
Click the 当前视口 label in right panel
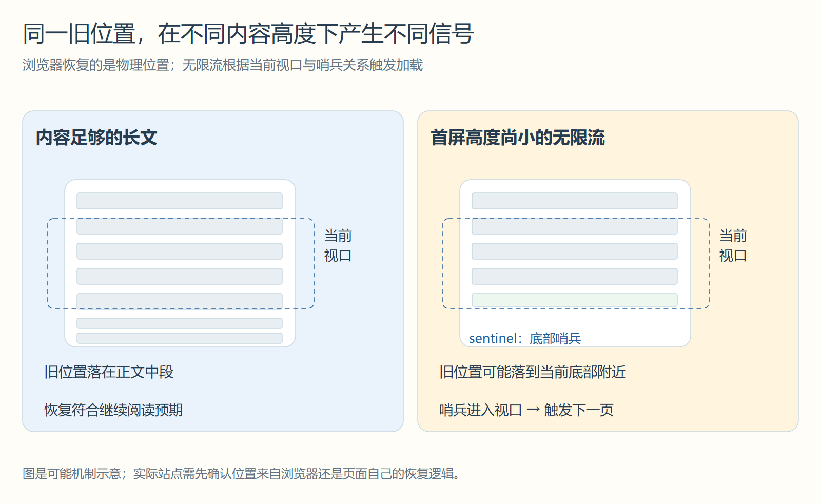pyautogui.click(x=733, y=246)
